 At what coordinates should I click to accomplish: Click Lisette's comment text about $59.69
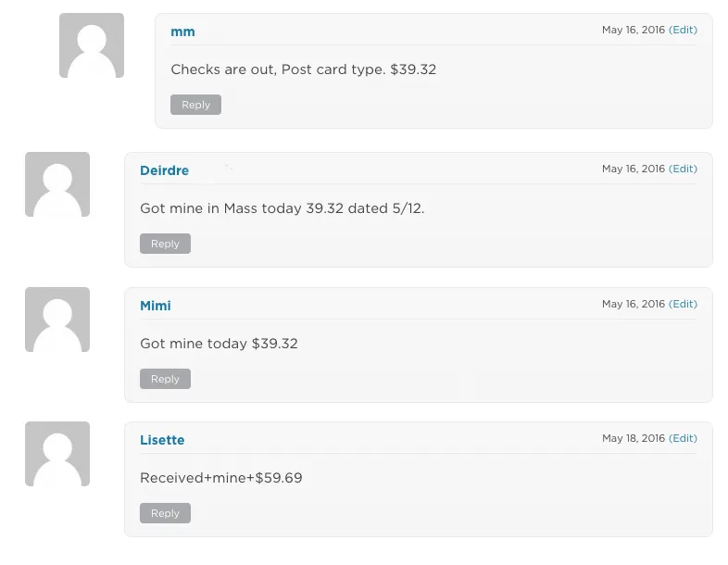tap(221, 478)
